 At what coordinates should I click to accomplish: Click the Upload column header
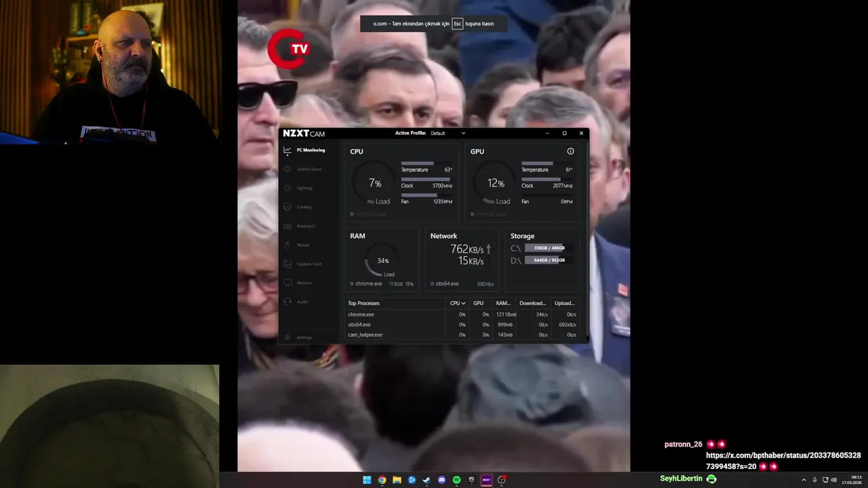click(x=564, y=303)
